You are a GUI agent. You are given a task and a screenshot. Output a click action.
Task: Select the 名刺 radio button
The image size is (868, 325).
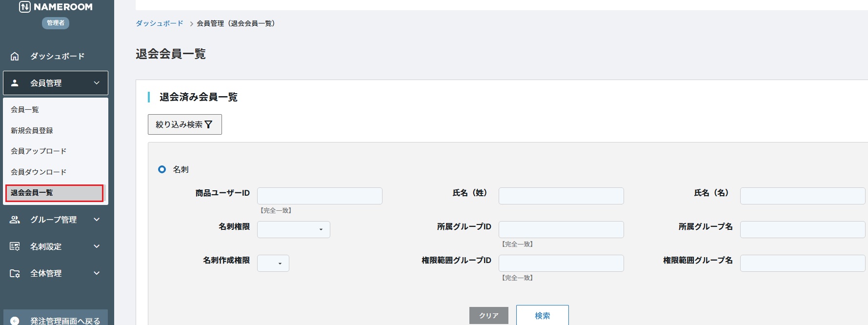click(x=162, y=169)
